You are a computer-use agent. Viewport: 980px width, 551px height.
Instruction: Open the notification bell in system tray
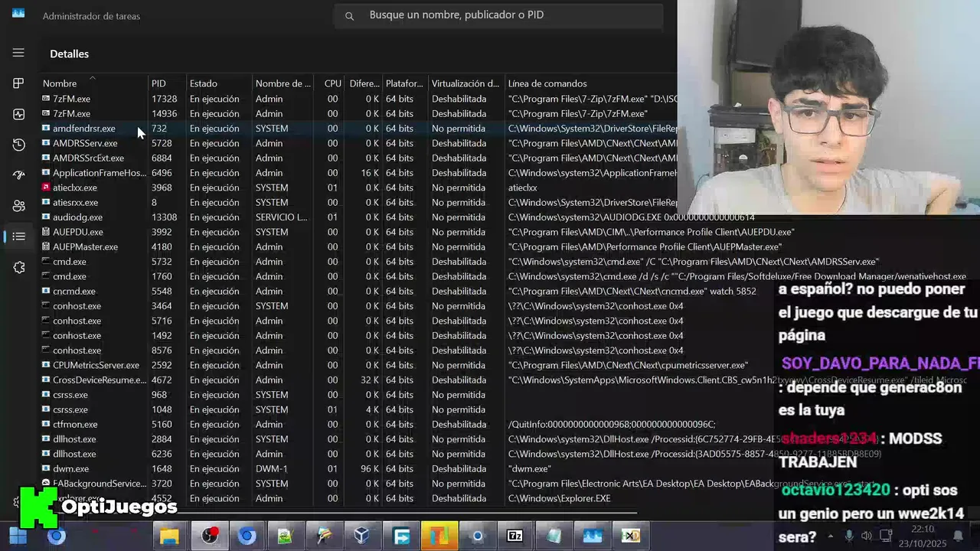pyautogui.click(x=958, y=536)
